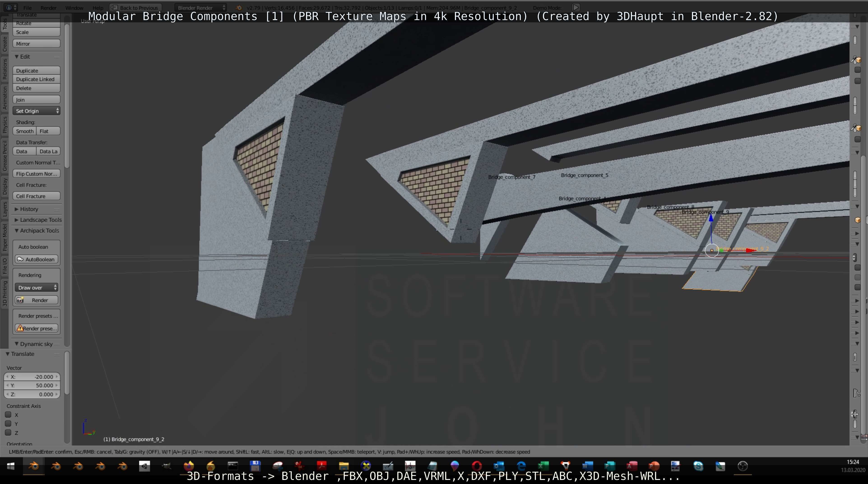Image resolution: width=868 pixels, height=484 pixels.
Task: Click the Cell Fracture button
Action: tap(36, 196)
